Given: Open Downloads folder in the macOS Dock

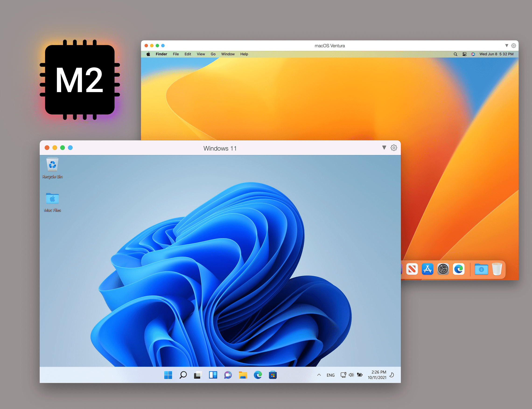Looking at the screenshot, I should click(x=481, y=269).
